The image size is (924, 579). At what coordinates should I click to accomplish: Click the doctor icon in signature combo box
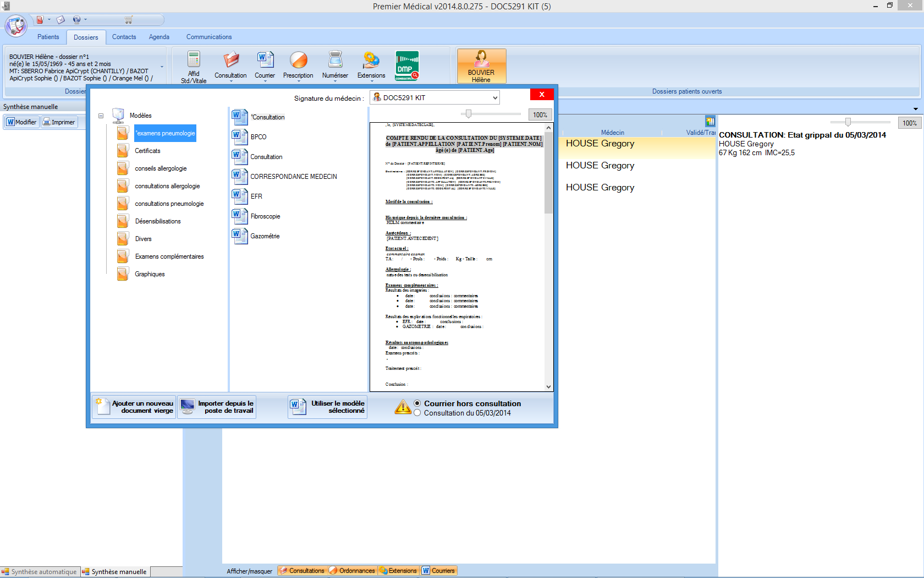377,97
